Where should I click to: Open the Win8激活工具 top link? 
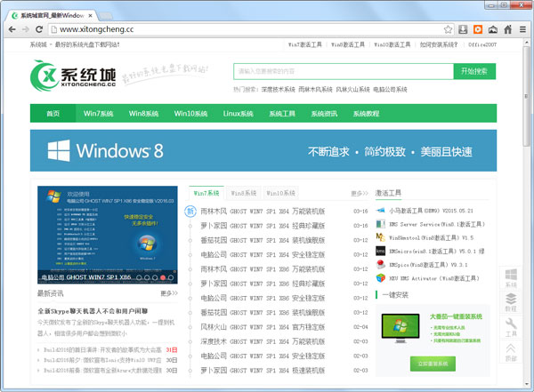click(x=348, y=44)
